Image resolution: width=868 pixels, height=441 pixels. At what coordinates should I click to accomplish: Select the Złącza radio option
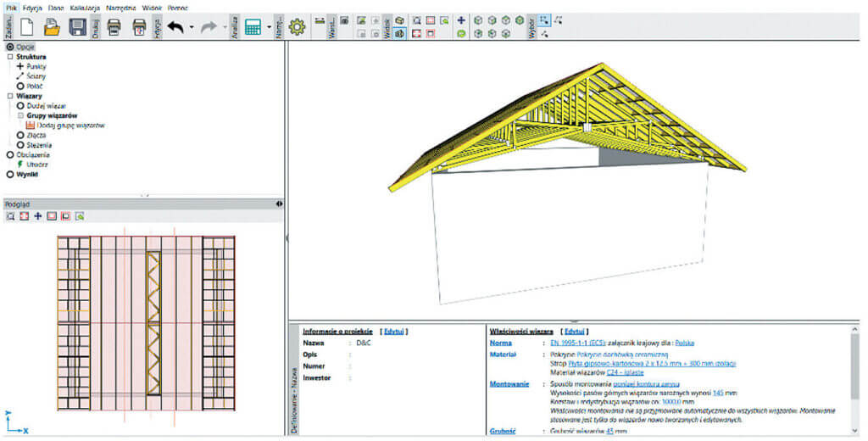20,135
